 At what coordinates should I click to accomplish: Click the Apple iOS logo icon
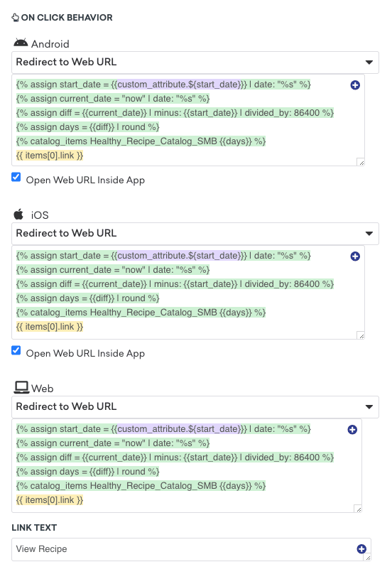point(18,214)
